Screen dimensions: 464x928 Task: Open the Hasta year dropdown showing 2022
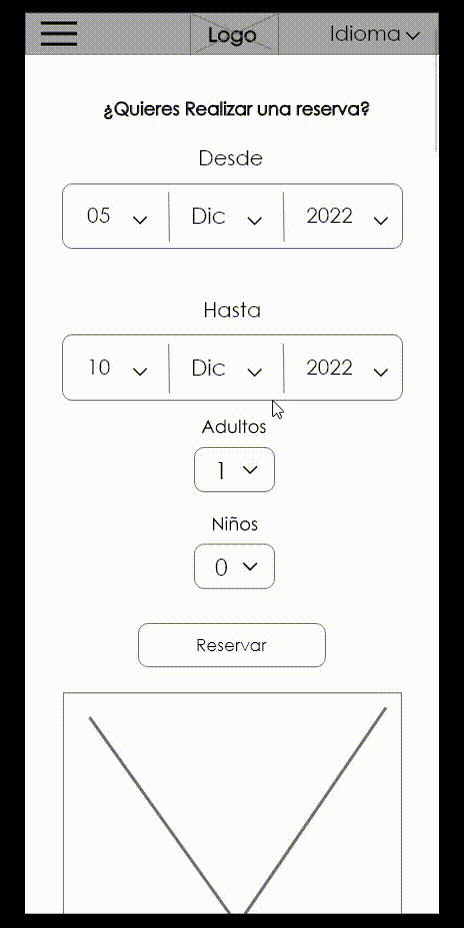click(x=343, y=368)
